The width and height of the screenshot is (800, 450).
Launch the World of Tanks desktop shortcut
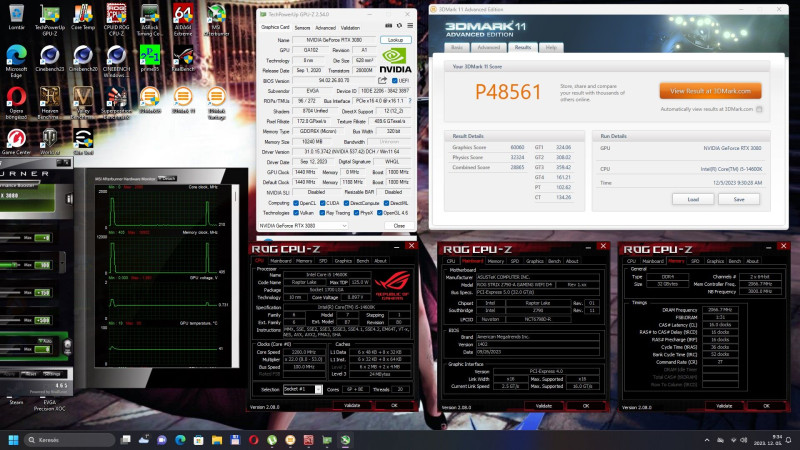pyautogui.click(x=49, y=142)
